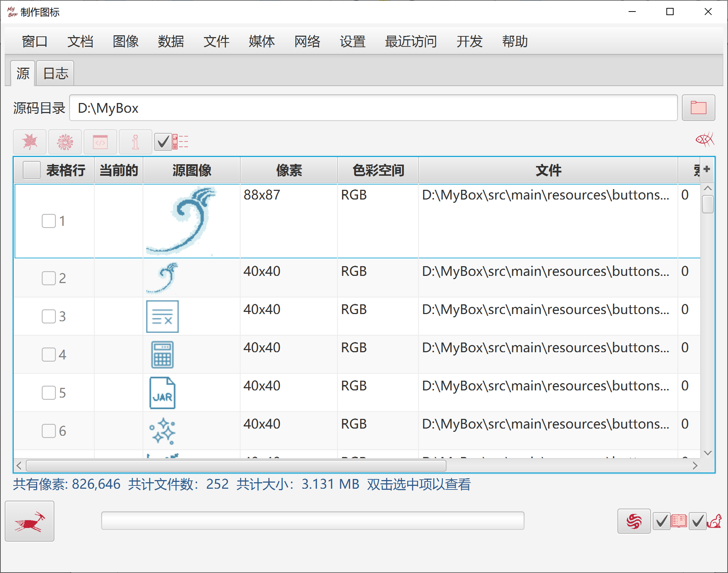The image size is (728, 573).
Task: Toggle the checkbox next to book icon
Action: point(662,521)
